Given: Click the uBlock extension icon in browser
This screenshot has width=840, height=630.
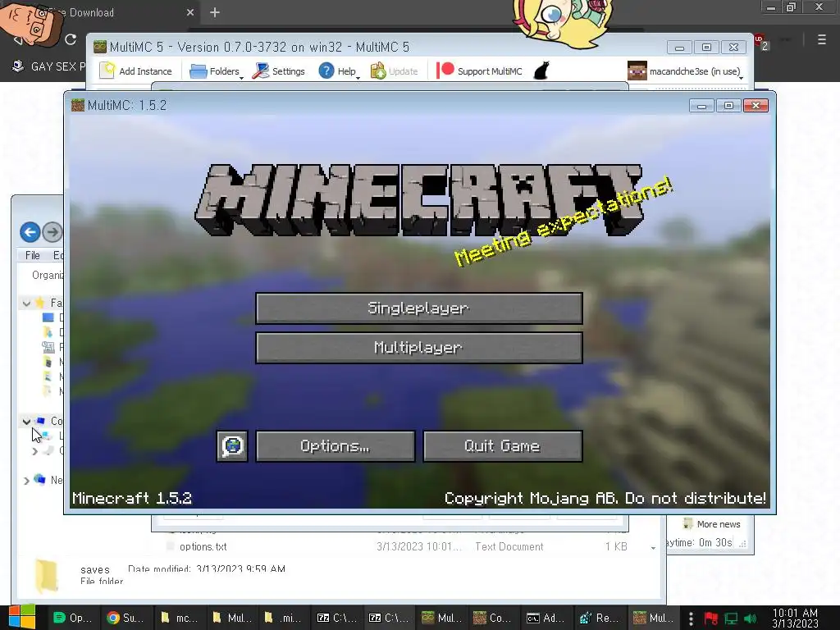Looking at the screenshot, I should (x=761, y=41).
